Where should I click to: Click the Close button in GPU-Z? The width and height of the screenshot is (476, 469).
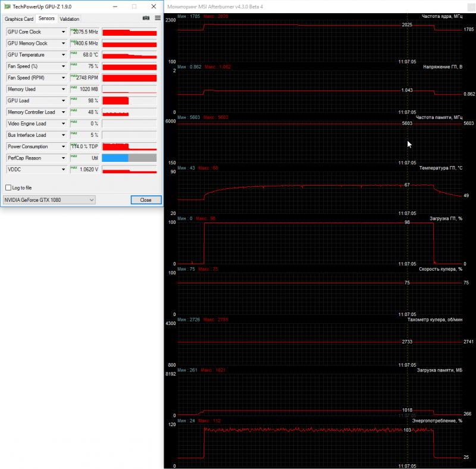pos(146,200)
